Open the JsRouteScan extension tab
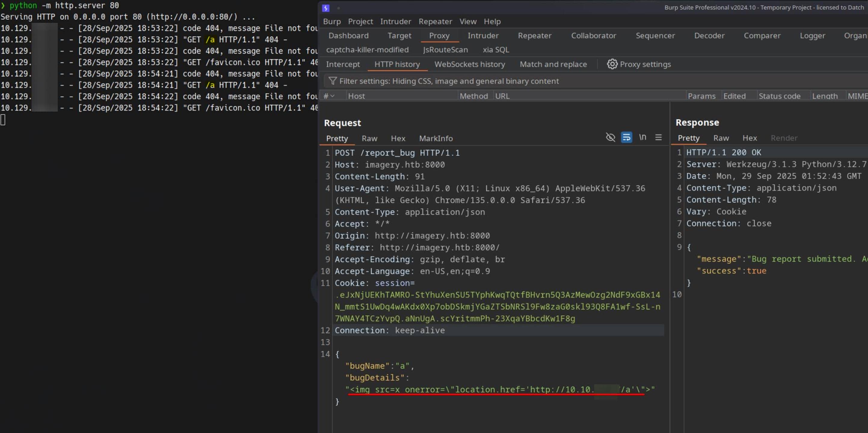This screenshot has height=433, width=868. (x=445, y=50)
